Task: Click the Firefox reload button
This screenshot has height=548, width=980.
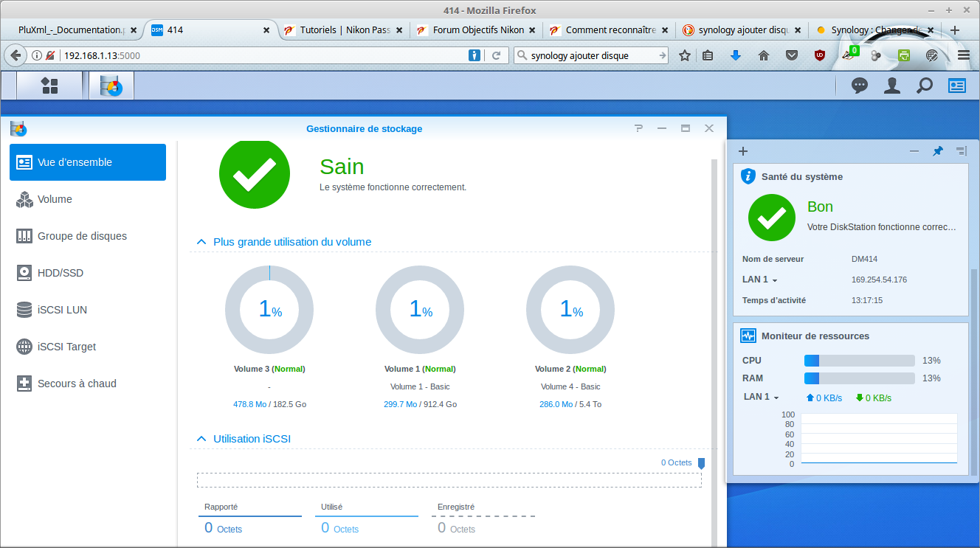Action: [497, 55]
